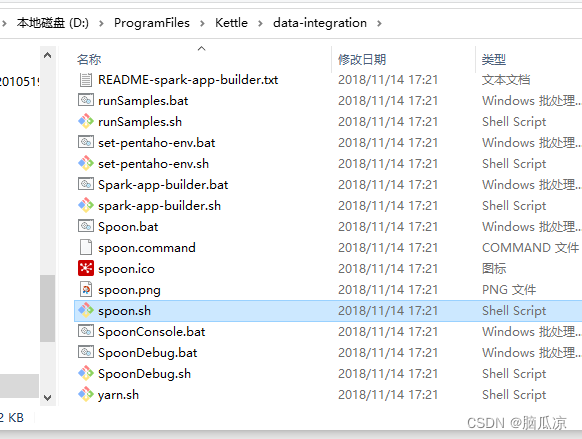Select the file name spoon.ico
This screenshot has height=439, width=582.
tap(126, 269)
